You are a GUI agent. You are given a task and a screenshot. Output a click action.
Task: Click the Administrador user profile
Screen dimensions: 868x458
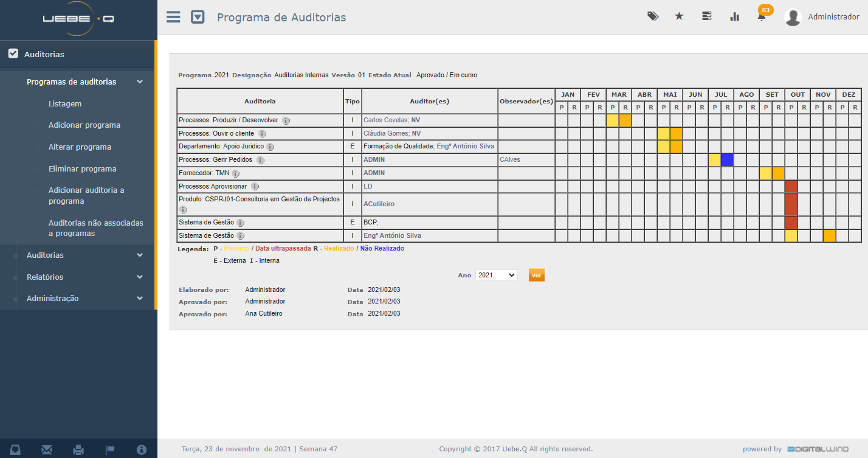point(821,17)
